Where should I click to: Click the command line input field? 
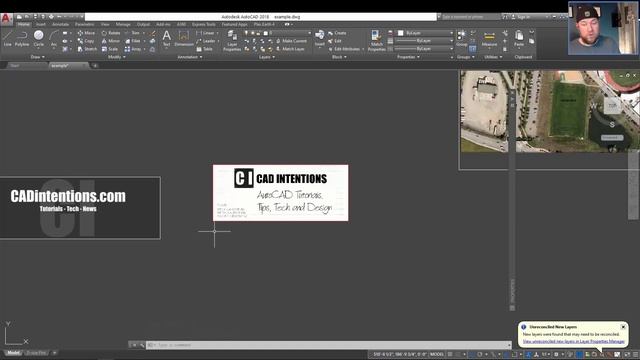[x=329, y=345]
